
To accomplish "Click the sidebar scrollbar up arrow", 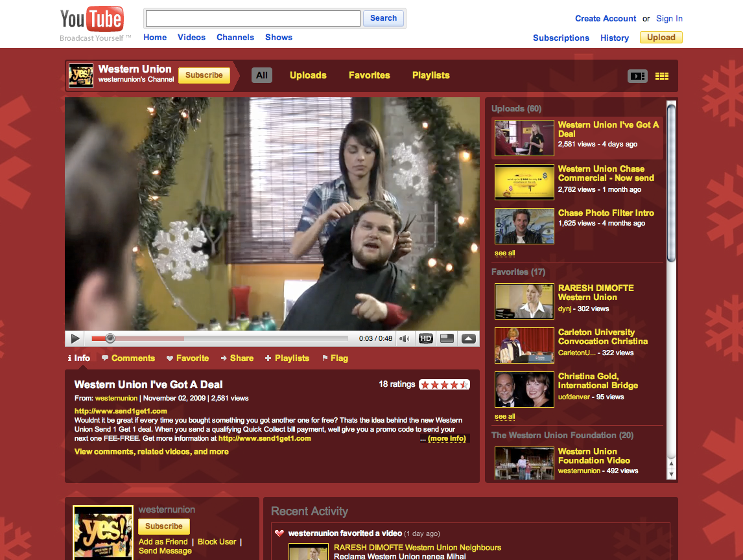I will tap(671, 463).
